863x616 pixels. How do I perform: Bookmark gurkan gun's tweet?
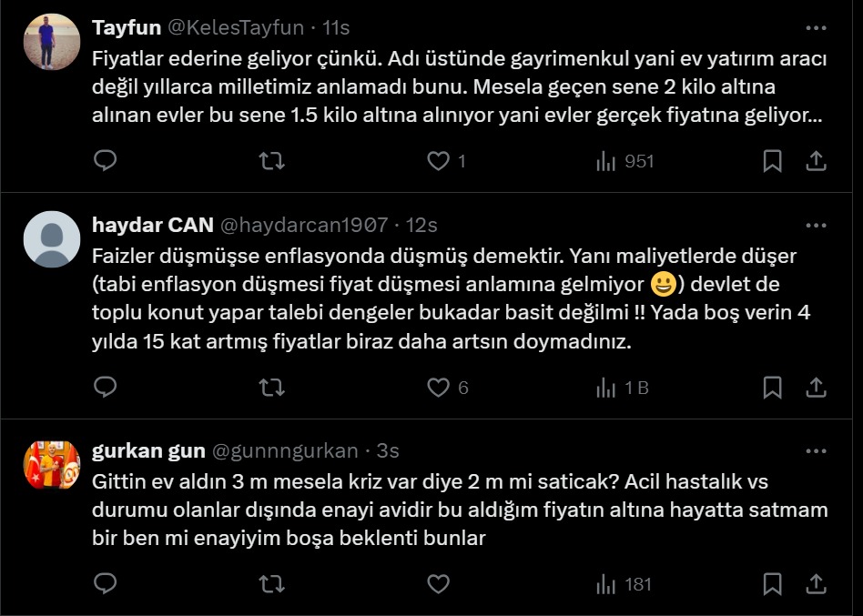[x=772, y=583]
